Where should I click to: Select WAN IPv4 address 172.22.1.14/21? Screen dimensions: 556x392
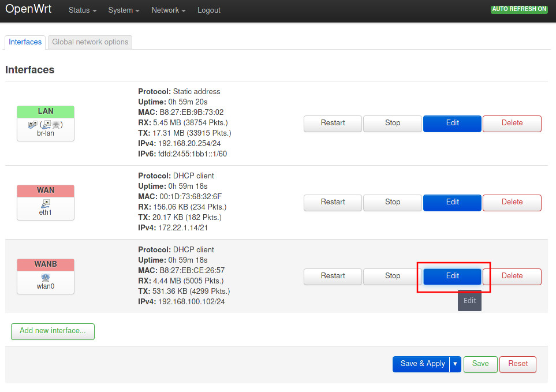(x=183, y=228)
